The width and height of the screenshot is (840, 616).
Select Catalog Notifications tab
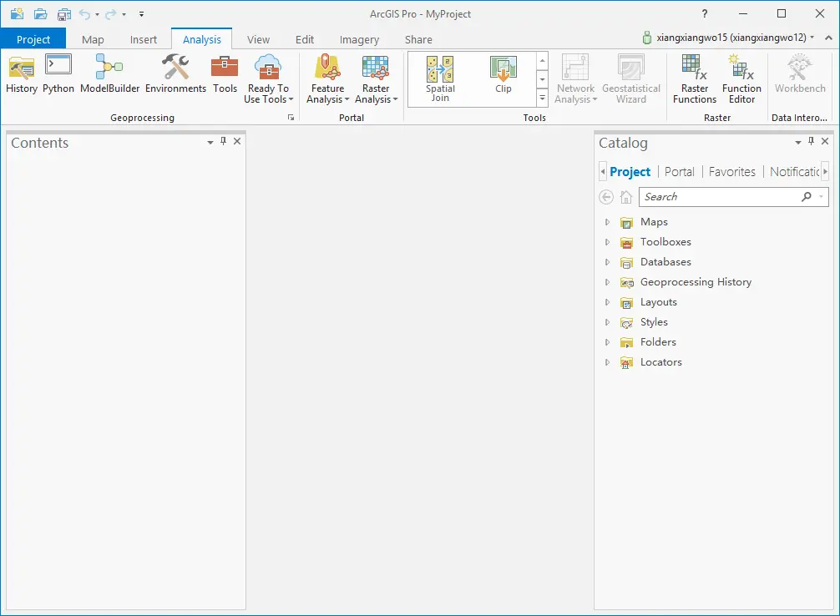click(x=794, y=171)
